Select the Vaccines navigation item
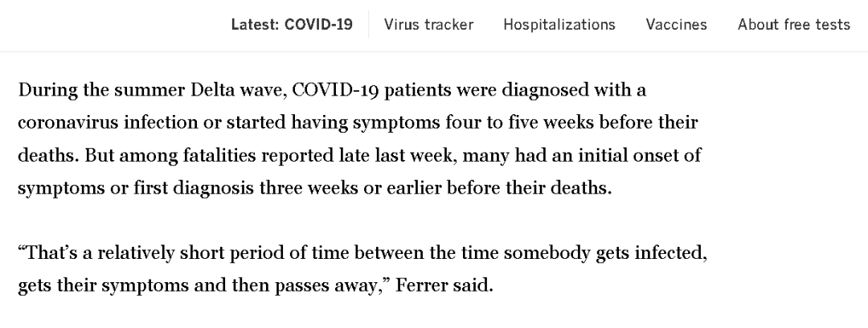This screenshot has width=868, height=328. click(676, 25)
